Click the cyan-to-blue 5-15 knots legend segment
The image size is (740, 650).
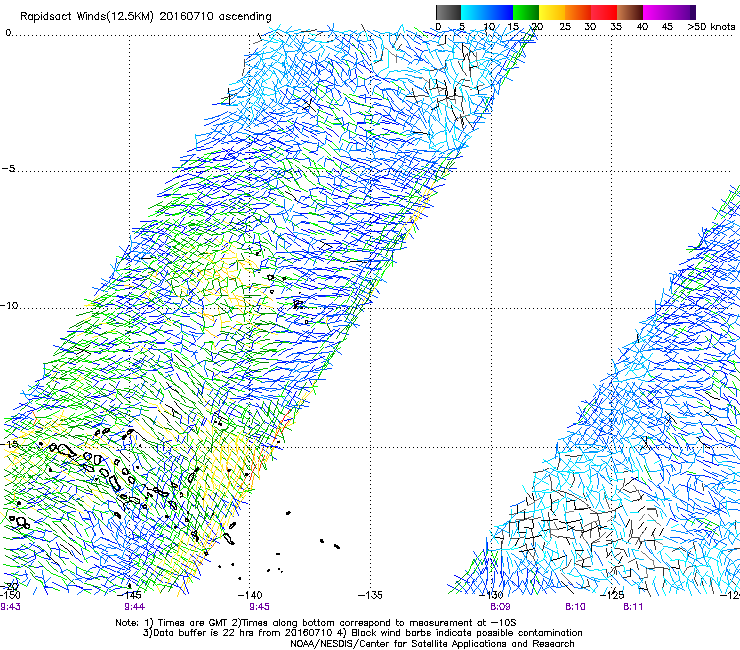(x=487, y=12)
